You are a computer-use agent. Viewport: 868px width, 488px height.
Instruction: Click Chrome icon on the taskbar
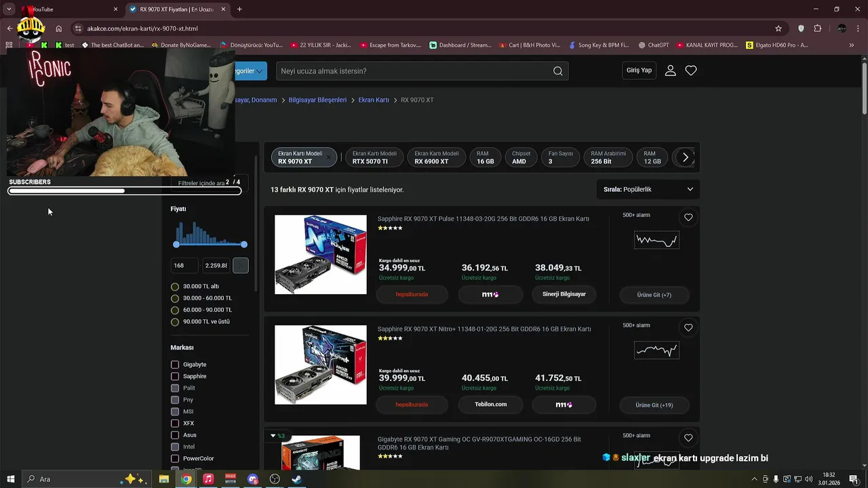186,479
